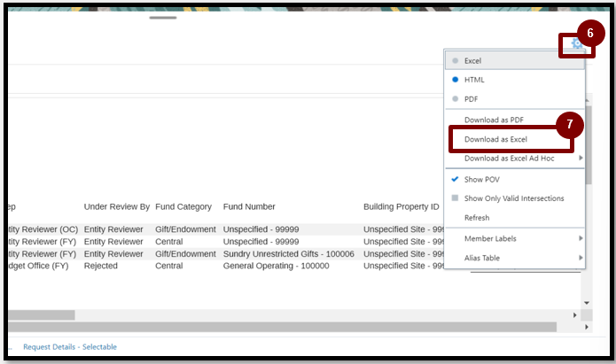616x364 pixels.
Task: Select the Sundry Unrestricted Gifts - 100006 cell
Action: [289, 253]
